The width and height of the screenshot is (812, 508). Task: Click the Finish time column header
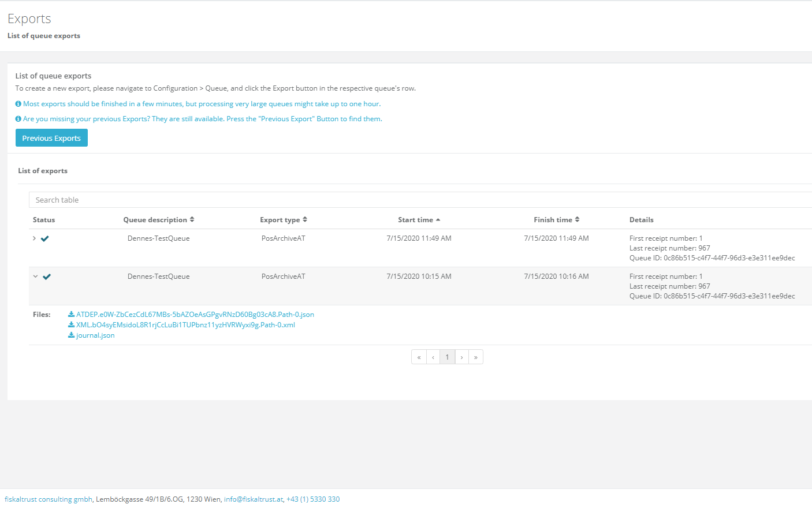pos(553,220)
